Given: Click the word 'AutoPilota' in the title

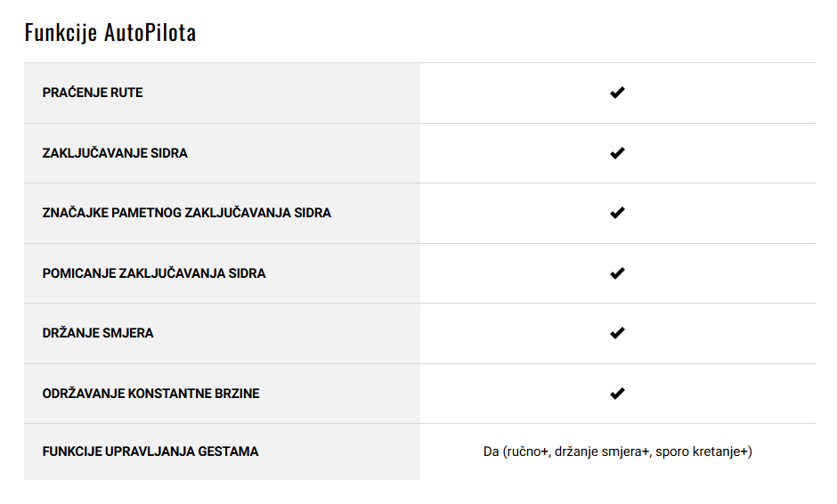Looking at the screenshot, I should (150, 33).
